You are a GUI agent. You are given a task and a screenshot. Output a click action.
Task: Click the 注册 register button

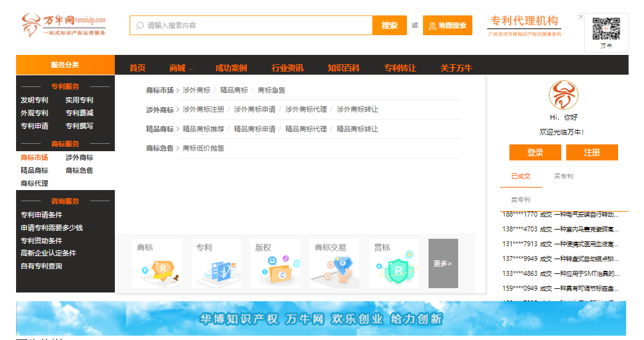[x=592, y=152]
